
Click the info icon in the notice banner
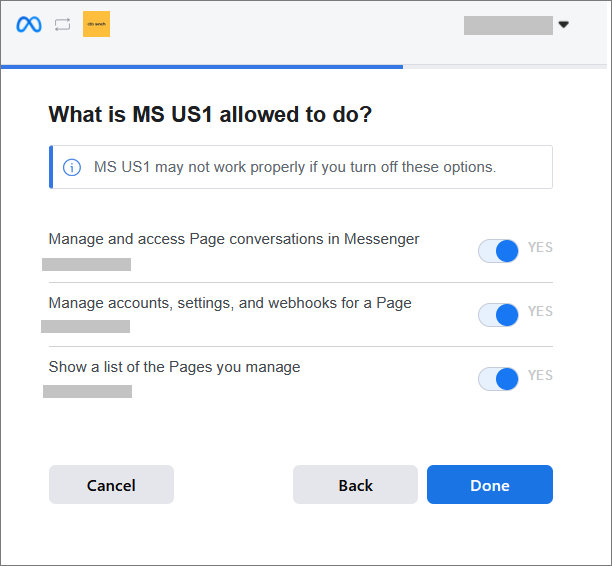pos(72,167)
